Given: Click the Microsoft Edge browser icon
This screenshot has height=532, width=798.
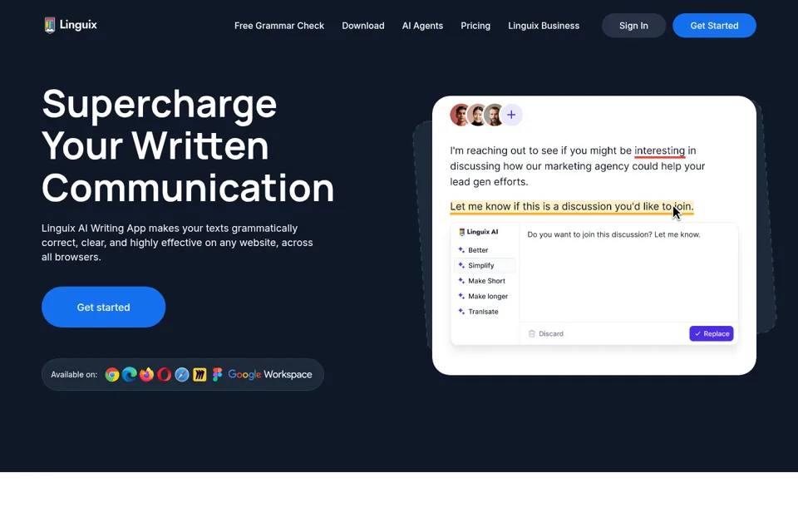Looking at the screenshot, I should point(130,375).
